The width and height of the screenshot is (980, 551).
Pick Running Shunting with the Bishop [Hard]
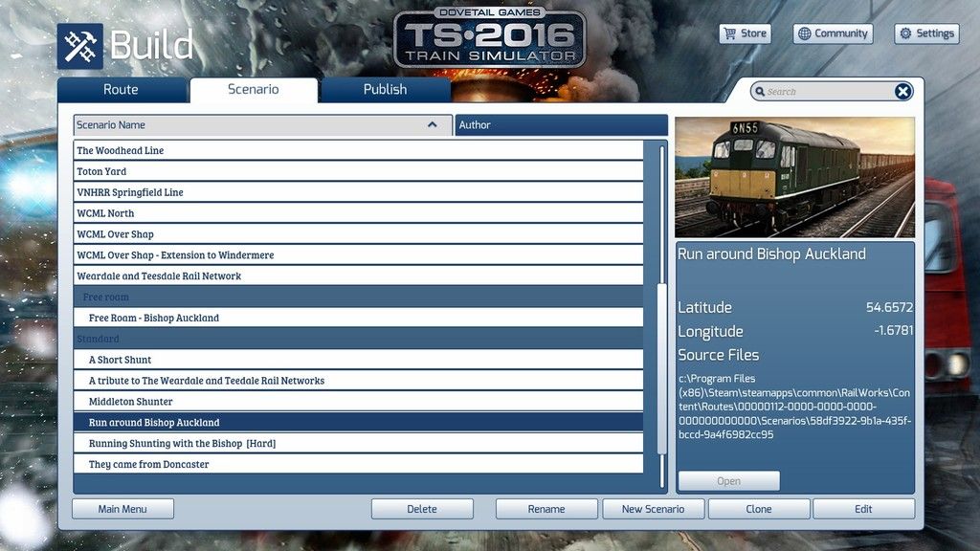point(358,444)
